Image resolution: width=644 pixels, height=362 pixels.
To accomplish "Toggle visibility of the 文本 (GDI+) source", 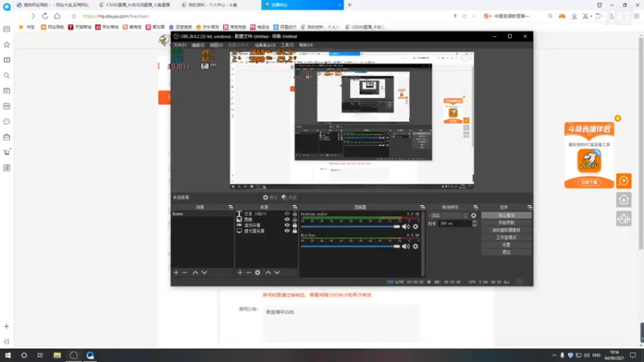I will [x=287, y=214].
